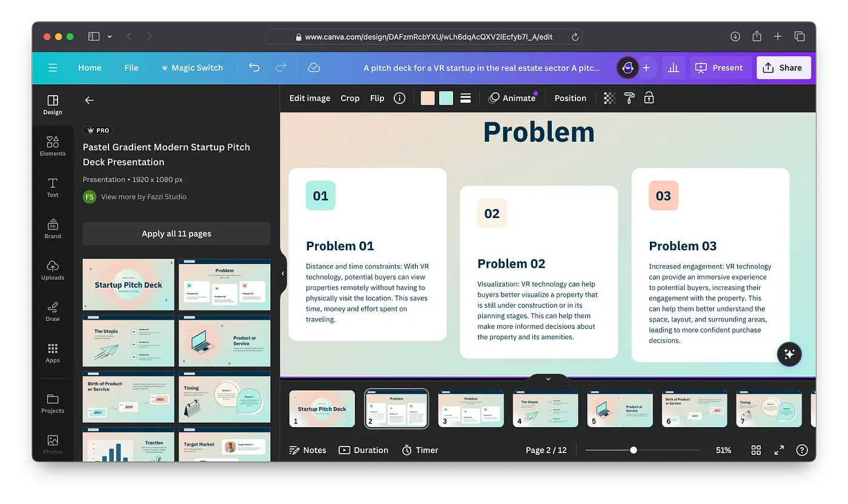Click the Present button
Image resolution: width=848 pixels, height=504 pixels.
719,68
